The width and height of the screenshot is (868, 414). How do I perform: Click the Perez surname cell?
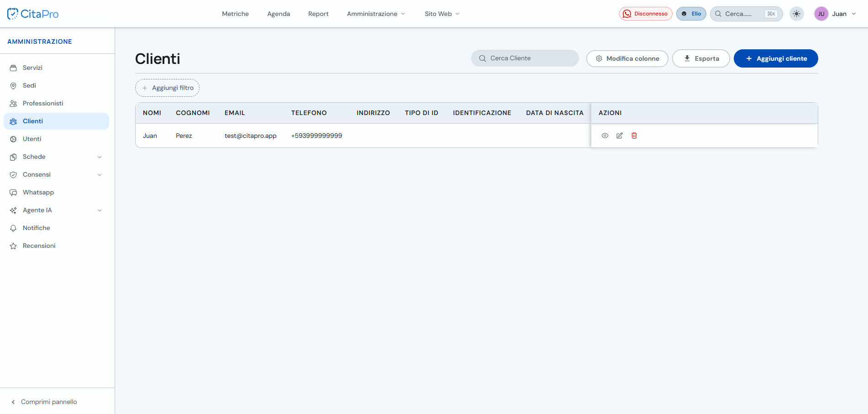tap(184, 136)
